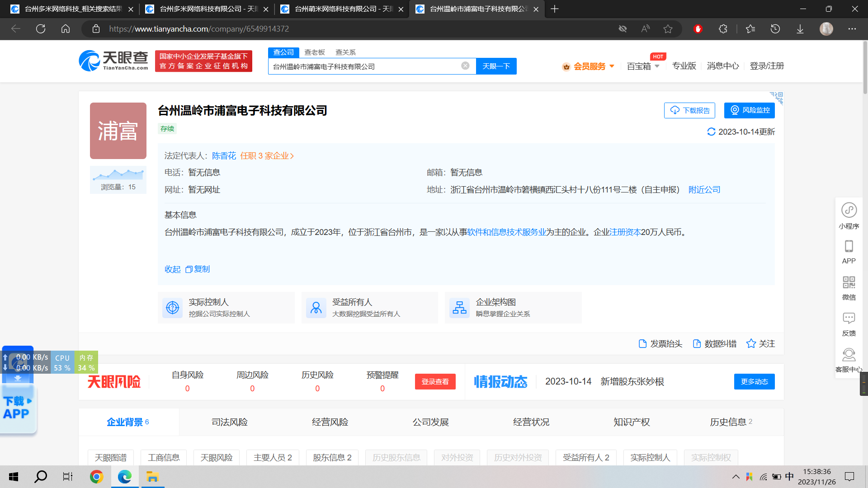Click the browser refresh button
The height and width of the screenshot is (488, 868).
coord(41,29)
